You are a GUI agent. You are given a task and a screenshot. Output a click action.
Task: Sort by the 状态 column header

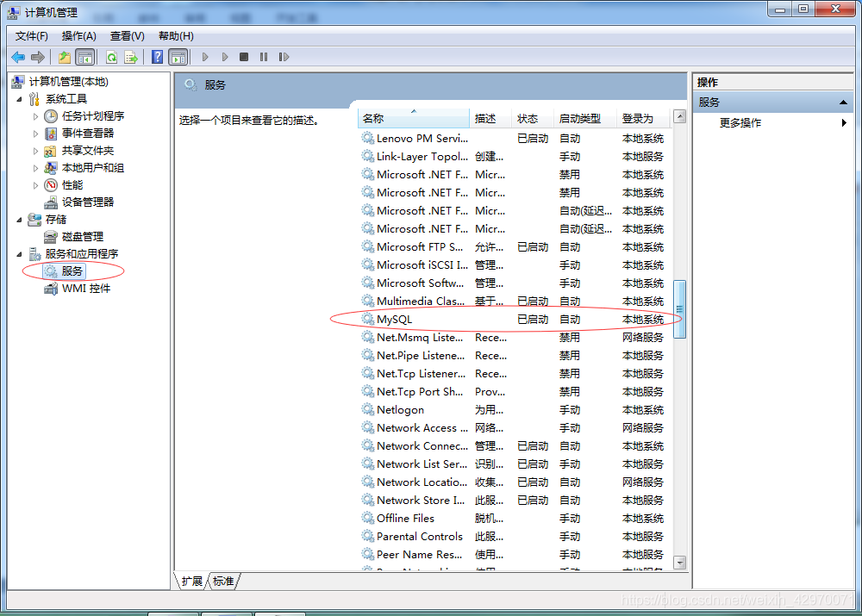coord(533,118)
